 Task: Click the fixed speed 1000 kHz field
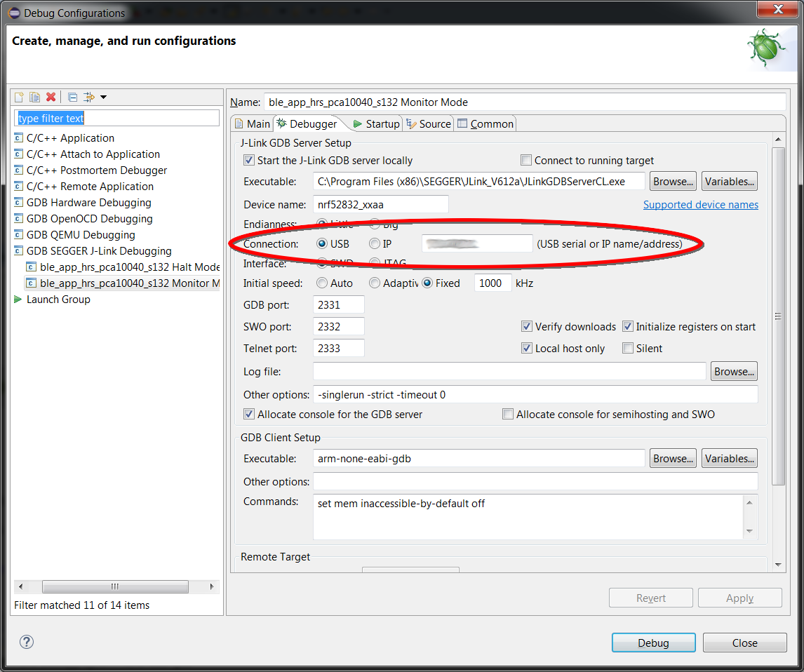[493, 283]
